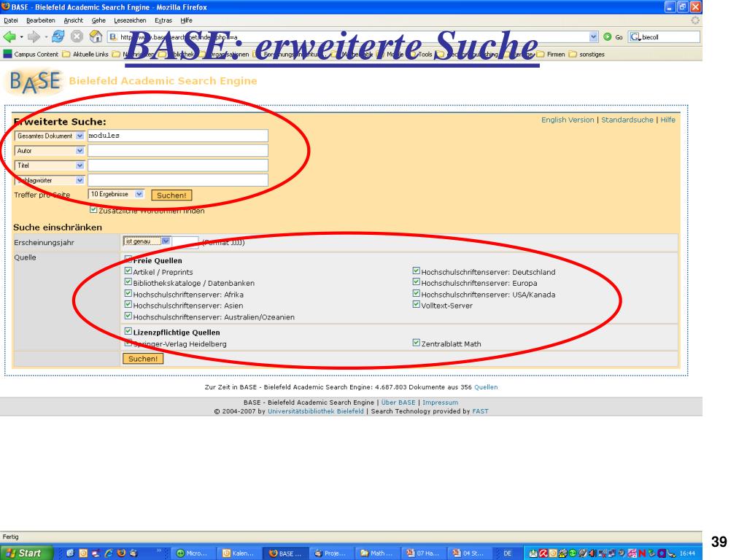Open the Firmen bookmark folder
Image resolution: width=747 pixels, height=560 pixels.
[550, 54]
